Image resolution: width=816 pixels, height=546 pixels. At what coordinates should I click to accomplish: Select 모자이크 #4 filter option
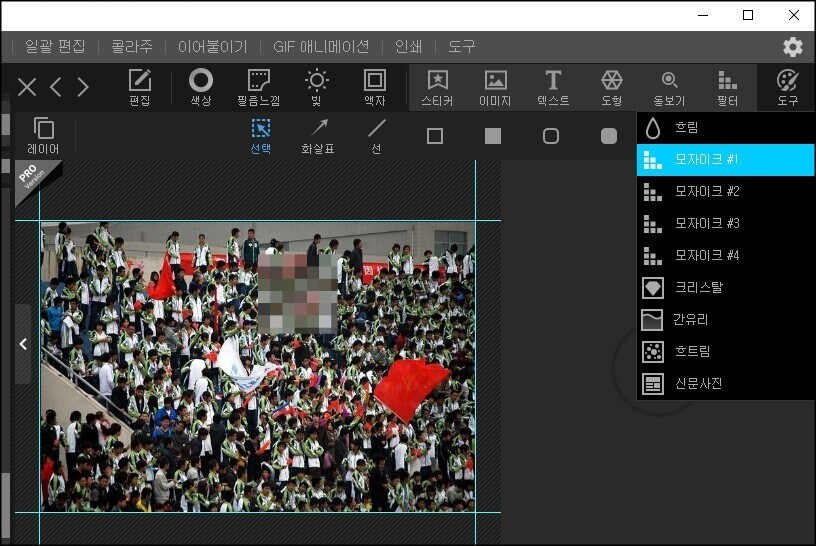(726, 256)
